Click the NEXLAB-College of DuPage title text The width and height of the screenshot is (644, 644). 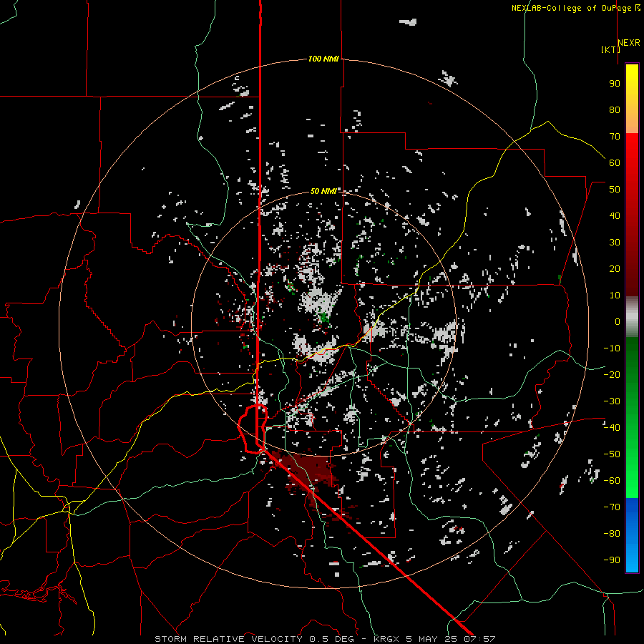[x=575, y=8]
